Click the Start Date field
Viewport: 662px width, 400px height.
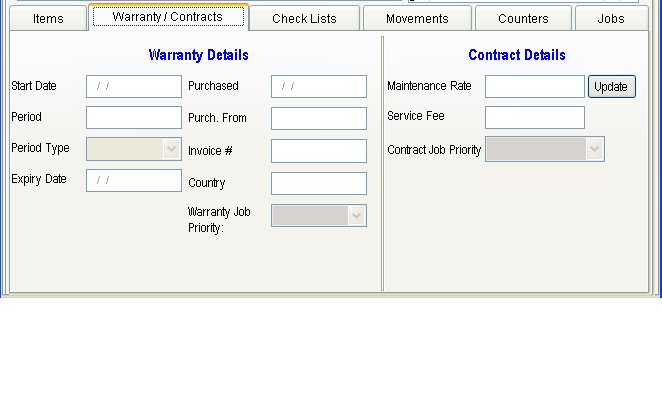click(134, 87)
